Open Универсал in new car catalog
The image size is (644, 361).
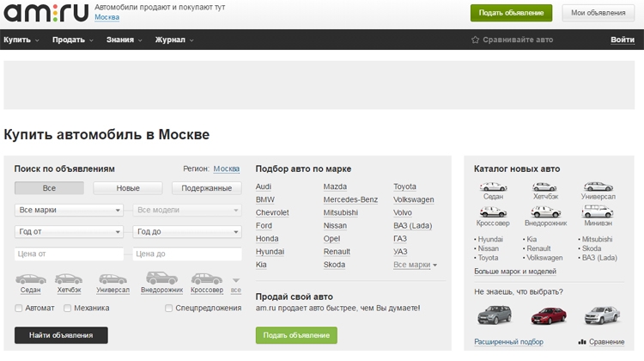[x=598, y=191]
